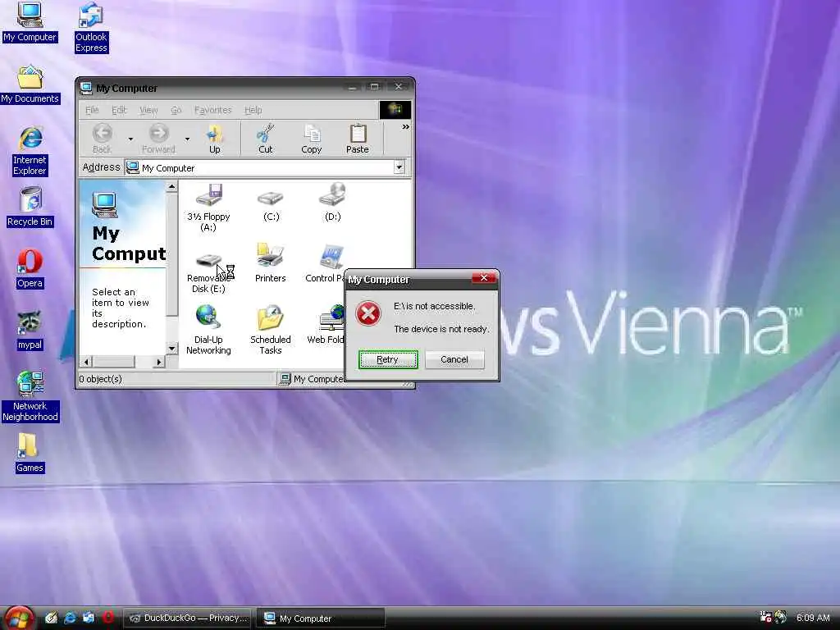Screen dimensions: 840x630
Task: Minimize the My Computer window
Action: 353,87
